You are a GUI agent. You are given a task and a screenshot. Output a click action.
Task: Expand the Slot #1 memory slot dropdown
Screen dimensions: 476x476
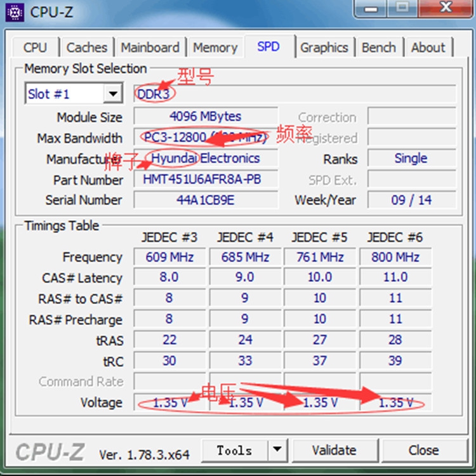tap(113, 94)
